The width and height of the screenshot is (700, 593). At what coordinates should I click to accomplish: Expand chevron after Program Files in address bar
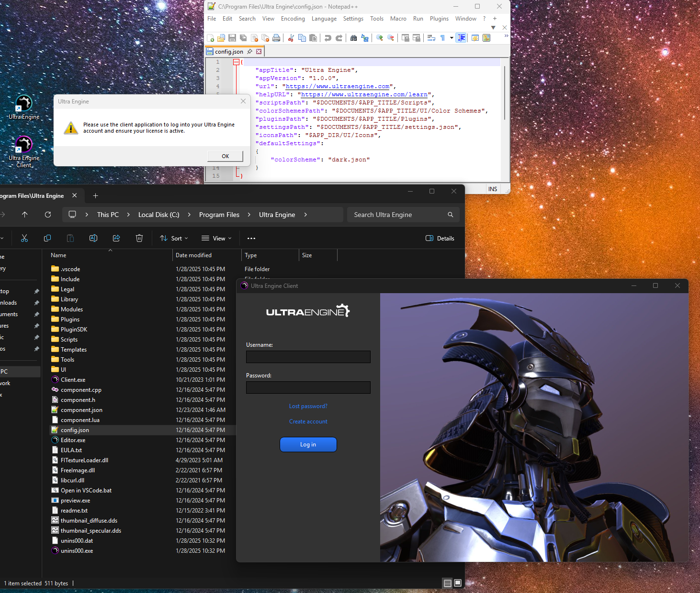click(249, 215)
